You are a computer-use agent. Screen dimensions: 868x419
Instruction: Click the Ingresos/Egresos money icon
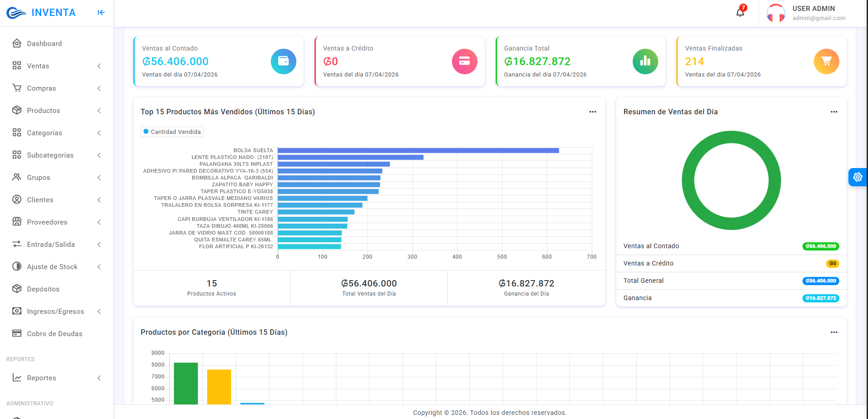[17, 311]
